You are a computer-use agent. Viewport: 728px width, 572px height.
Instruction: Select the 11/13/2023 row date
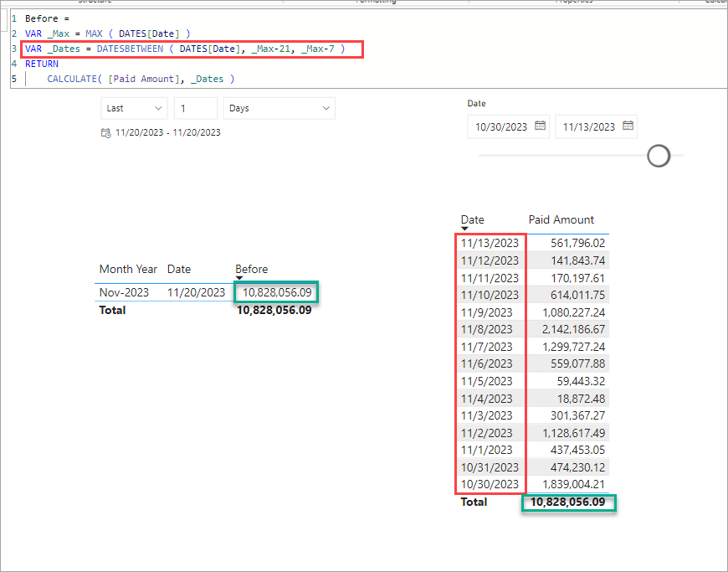point(490,243)
